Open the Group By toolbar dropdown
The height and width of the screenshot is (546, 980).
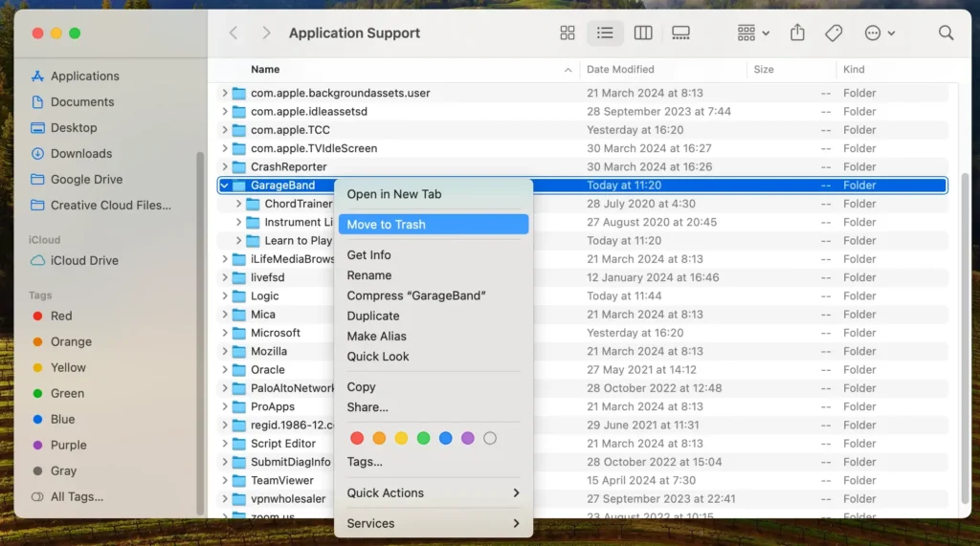(752, 33)
